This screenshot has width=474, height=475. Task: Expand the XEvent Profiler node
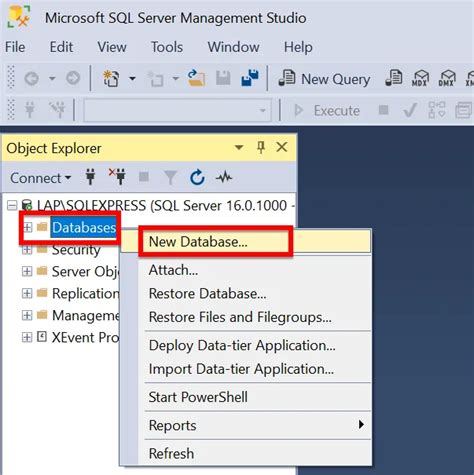27,337
